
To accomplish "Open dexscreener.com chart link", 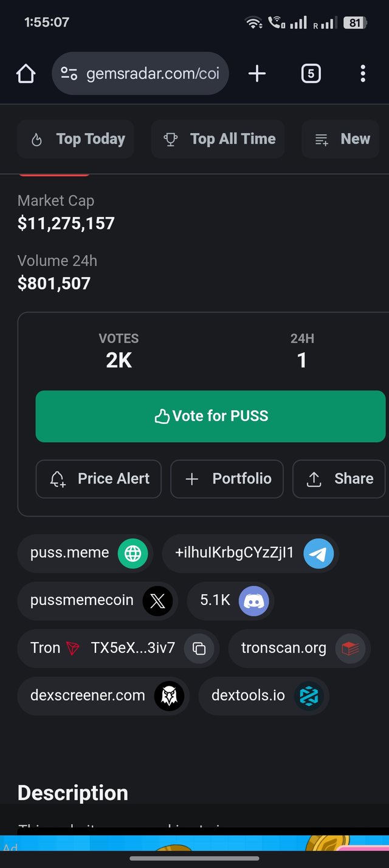I will pyautogui.click(x=103, y=695).
